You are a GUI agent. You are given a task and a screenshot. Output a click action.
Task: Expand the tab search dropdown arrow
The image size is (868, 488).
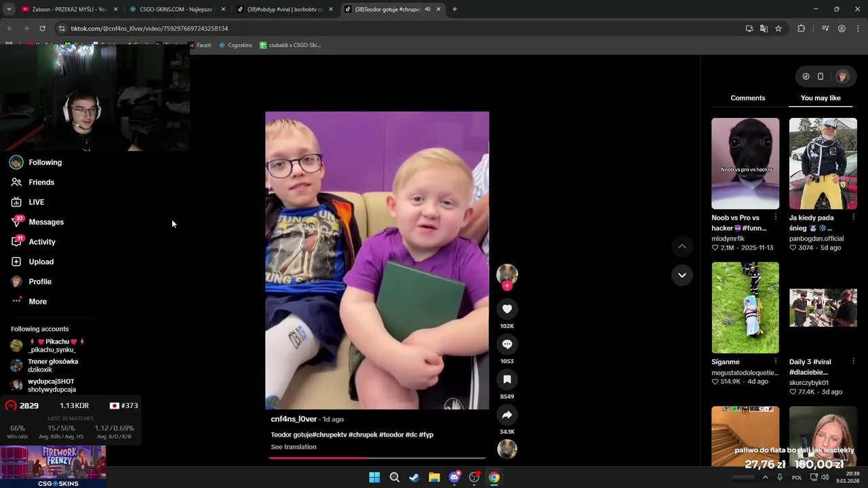click(x=9, y=9)
